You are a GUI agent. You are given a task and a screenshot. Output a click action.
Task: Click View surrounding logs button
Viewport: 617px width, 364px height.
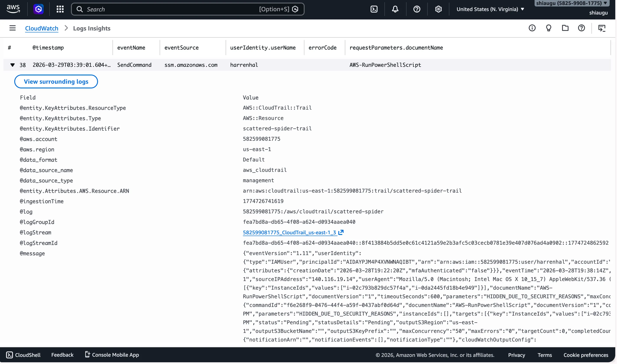tap(56, 82)
